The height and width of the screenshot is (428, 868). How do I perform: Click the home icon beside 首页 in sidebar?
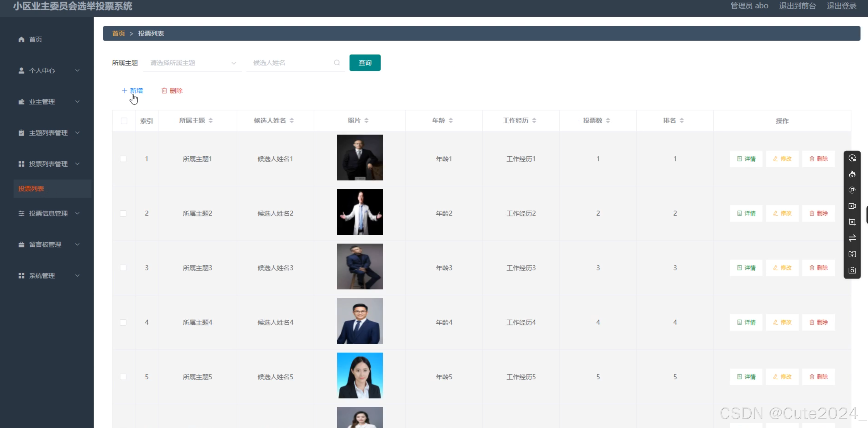tap(21, 39)
